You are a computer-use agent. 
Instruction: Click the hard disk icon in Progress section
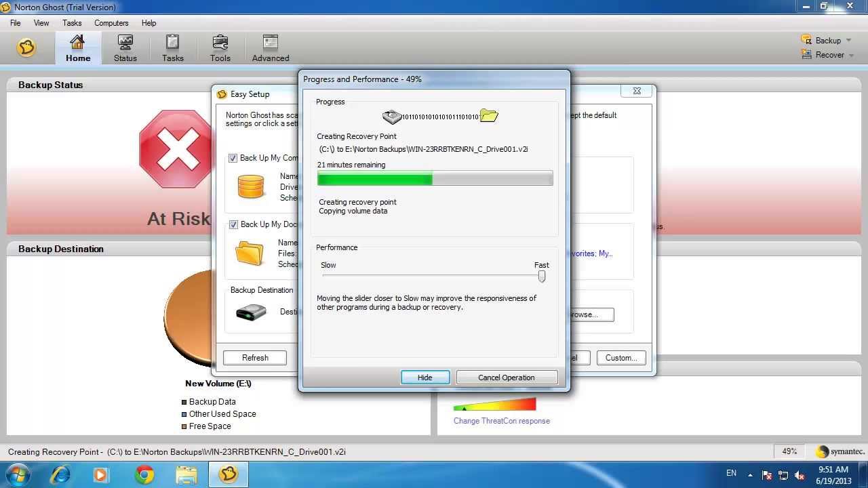tap(392, 117)
